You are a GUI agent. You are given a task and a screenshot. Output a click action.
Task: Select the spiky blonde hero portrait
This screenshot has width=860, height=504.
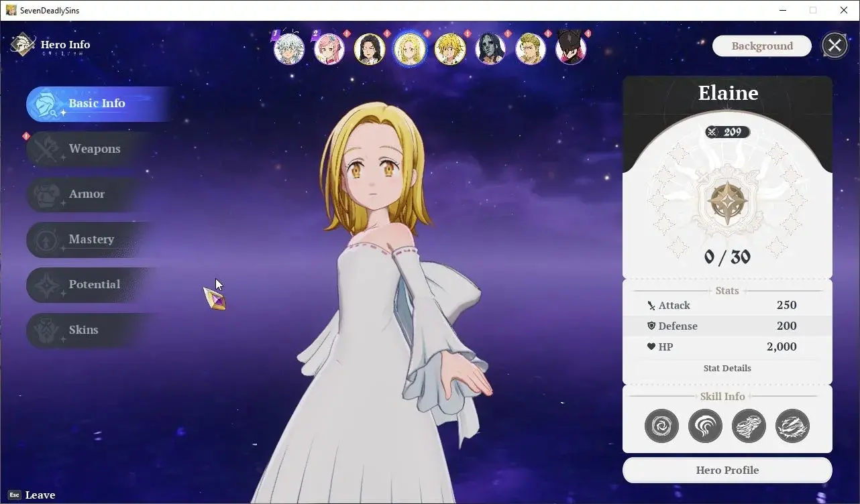pyautogui.click(x=450, y=49)
